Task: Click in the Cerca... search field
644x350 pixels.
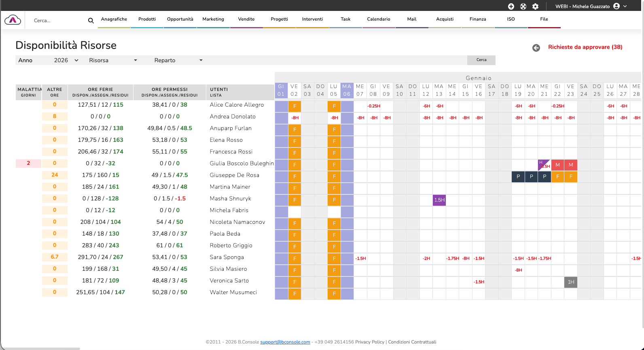Action: click(x=59, y=21)
